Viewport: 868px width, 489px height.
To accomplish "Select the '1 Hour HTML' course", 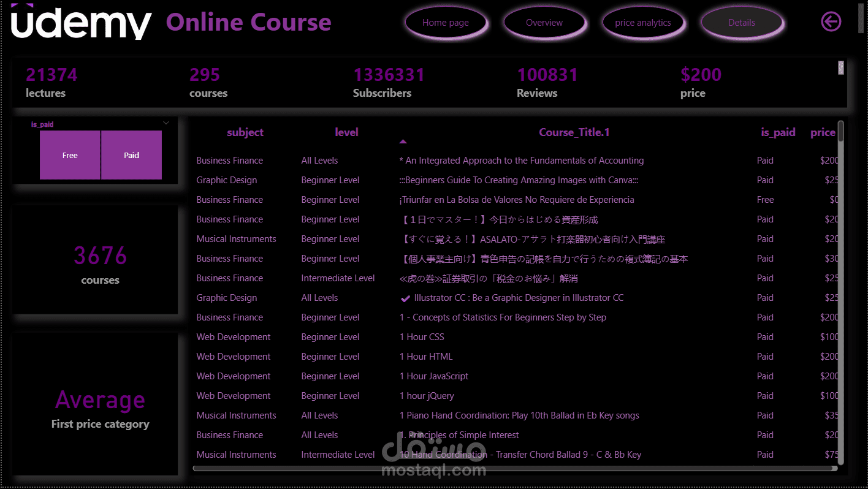I will (426, 357).
